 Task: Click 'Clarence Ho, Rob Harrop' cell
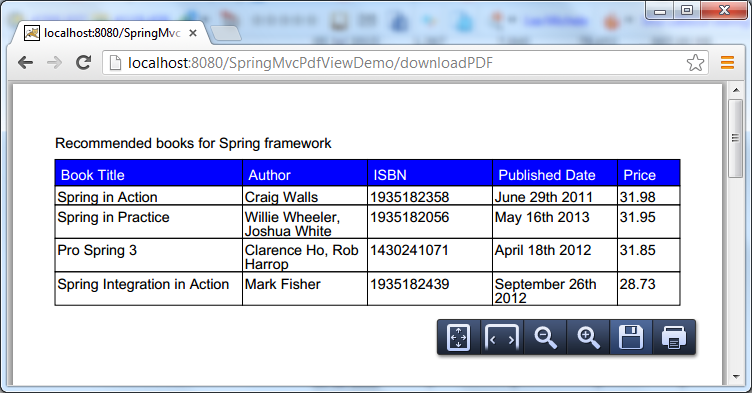click(305, 256)
